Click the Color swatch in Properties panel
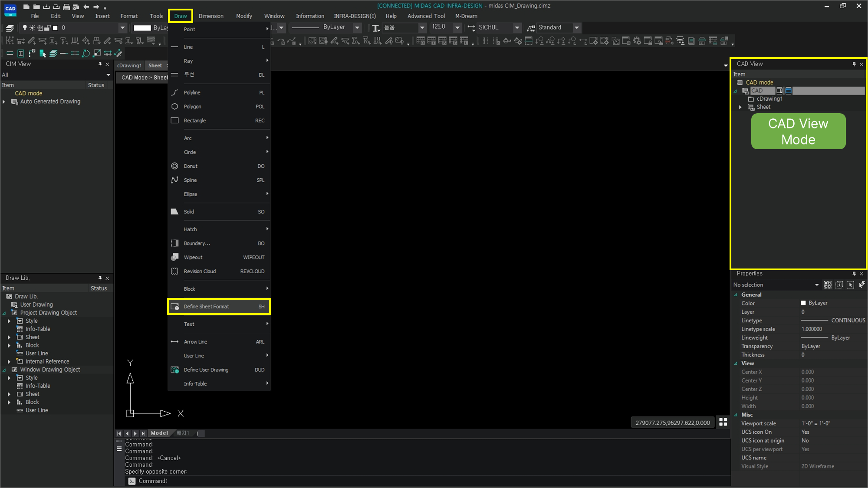This screenshot has height=488, width=868. tap(803, 303)
